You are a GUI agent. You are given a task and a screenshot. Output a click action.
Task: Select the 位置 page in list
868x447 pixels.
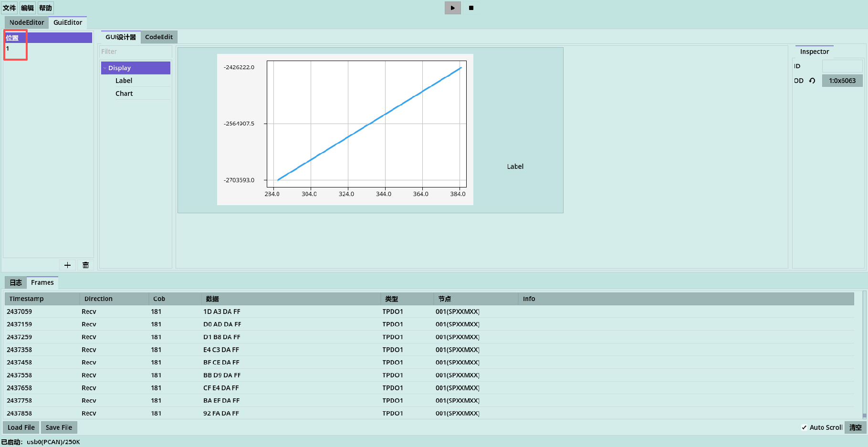click(48, 38)
